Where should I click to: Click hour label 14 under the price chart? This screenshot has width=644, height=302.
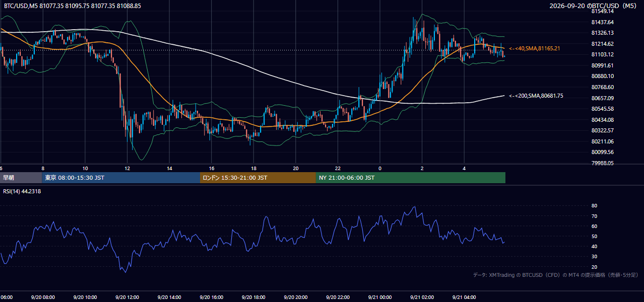pos(170,168)
